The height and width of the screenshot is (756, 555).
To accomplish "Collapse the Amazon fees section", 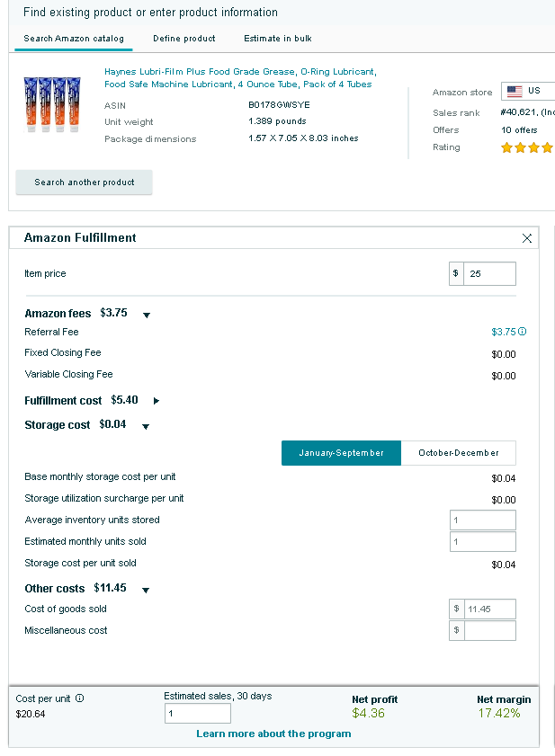I will coord(147,315).
